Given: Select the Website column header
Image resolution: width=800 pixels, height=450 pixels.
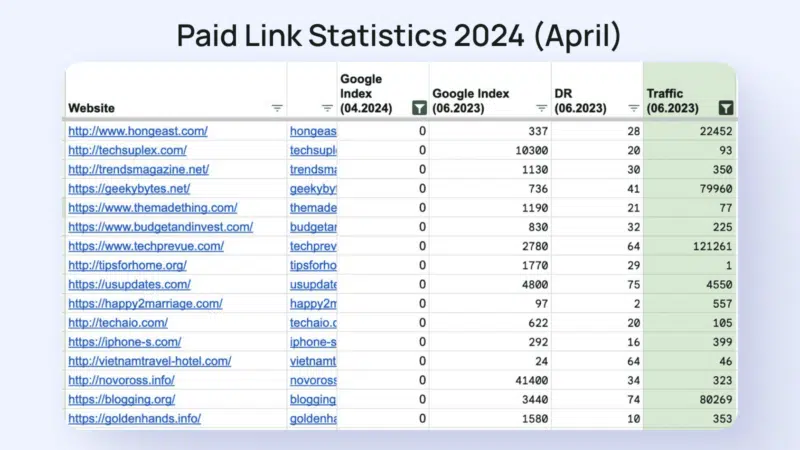Looking at the screenshot, I should [91, 108].
